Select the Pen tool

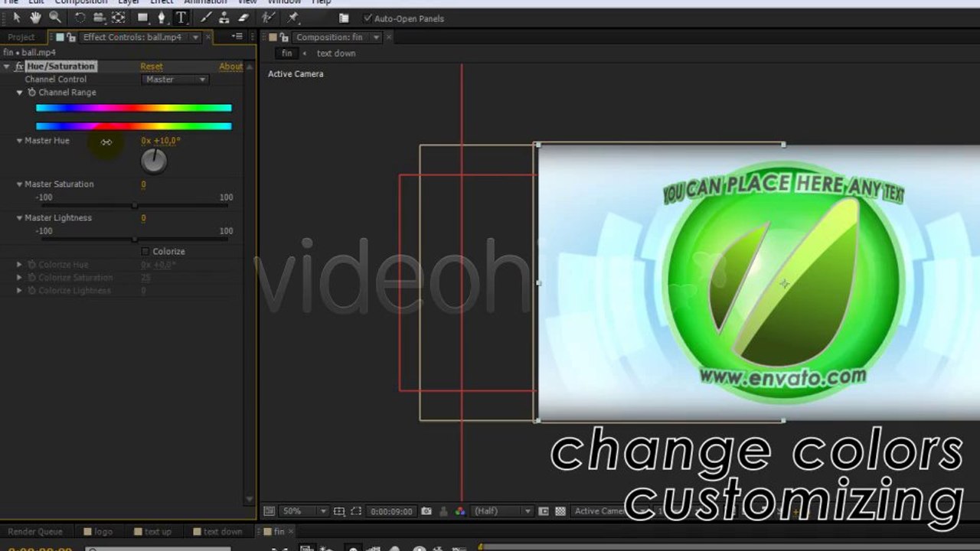tap(162, 18)
